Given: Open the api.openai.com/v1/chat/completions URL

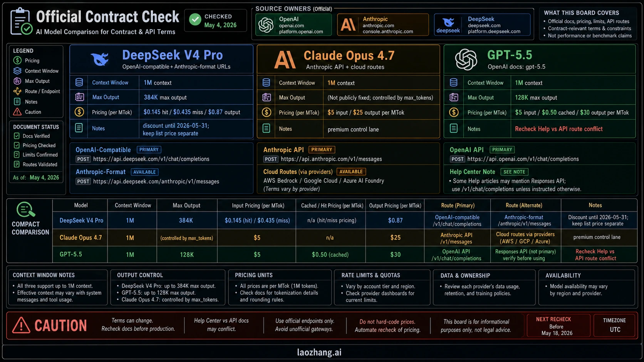Looking at the screenshot, I should coord(523,159).
